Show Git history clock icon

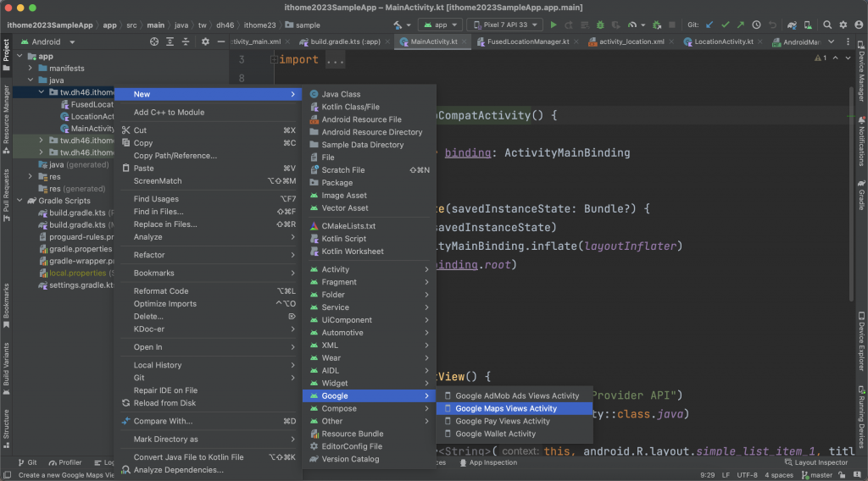pos(756,25)
